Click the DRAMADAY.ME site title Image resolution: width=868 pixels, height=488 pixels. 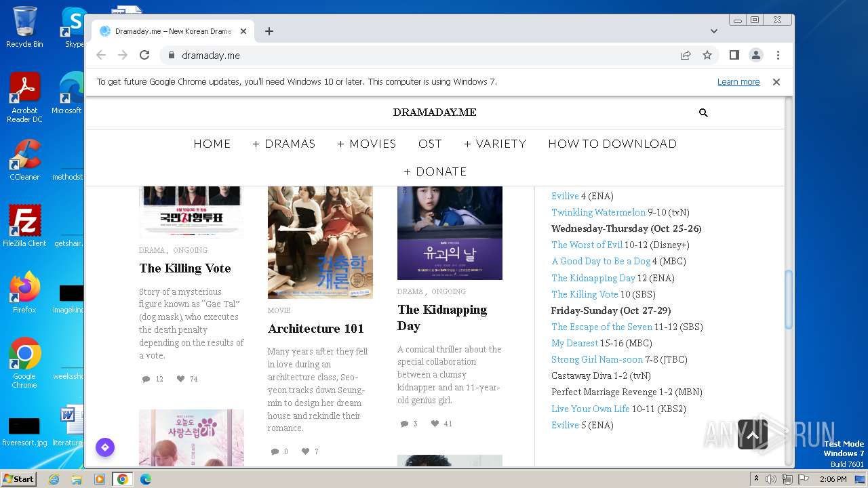[435, 113]
